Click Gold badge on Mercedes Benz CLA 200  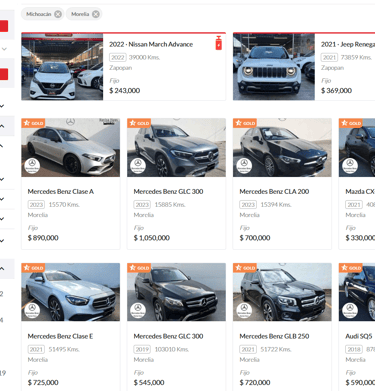(245, 123)
